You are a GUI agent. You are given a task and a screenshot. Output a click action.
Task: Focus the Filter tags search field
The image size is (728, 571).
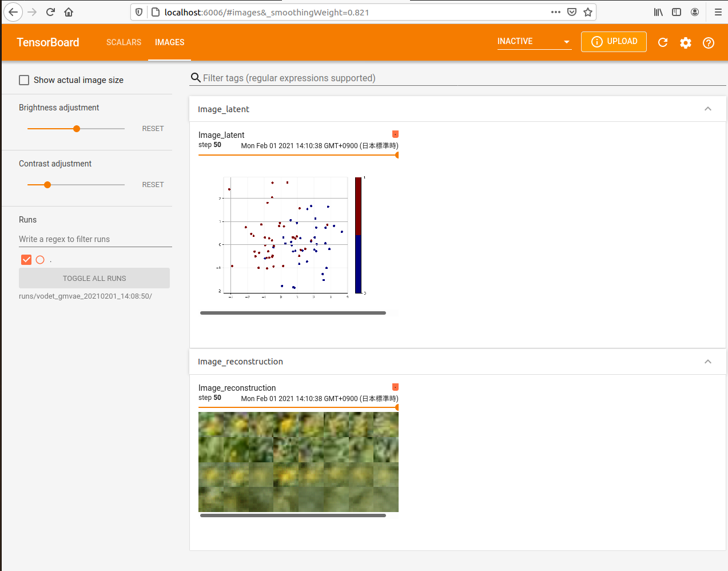463,78
